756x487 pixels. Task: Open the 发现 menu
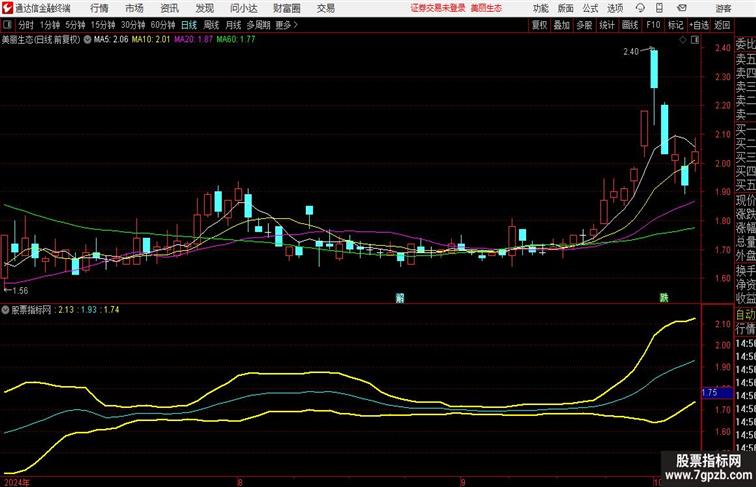coord(204,8)
